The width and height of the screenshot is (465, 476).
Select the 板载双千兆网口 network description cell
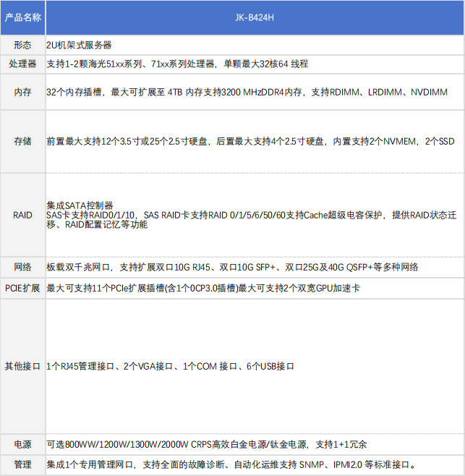click(232, 267)
